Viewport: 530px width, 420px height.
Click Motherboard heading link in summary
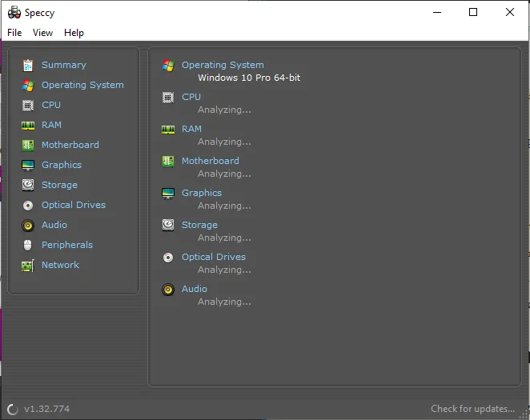click(211, 161)
